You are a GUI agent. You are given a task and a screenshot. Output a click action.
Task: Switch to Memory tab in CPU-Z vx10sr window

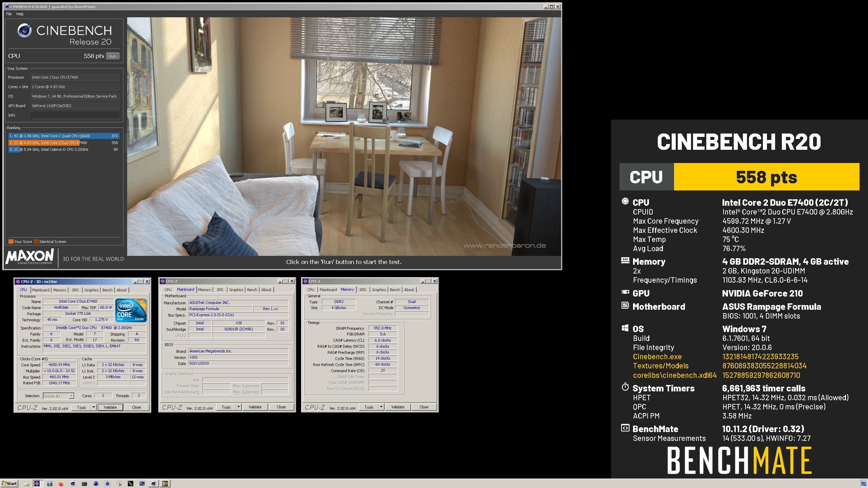(x=60, y=290)
